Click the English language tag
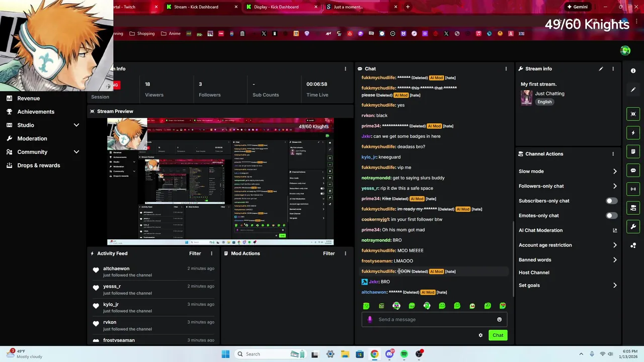The height and width of the screenshot is (362, 644). (x=544, y=102)
